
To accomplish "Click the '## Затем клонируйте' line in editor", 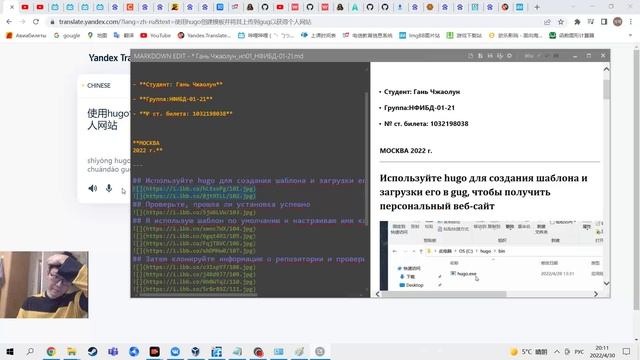I will 249,259.
